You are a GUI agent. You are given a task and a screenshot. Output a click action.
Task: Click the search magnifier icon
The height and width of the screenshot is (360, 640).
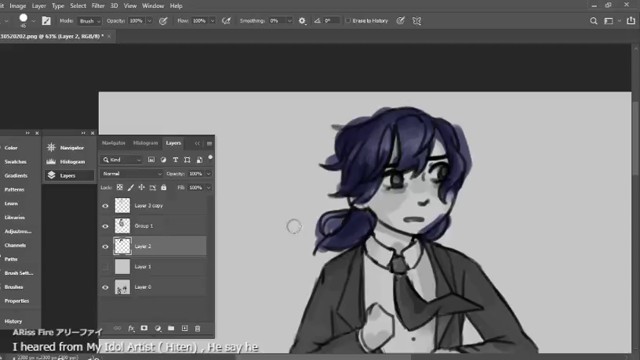(x=593, y=21)
